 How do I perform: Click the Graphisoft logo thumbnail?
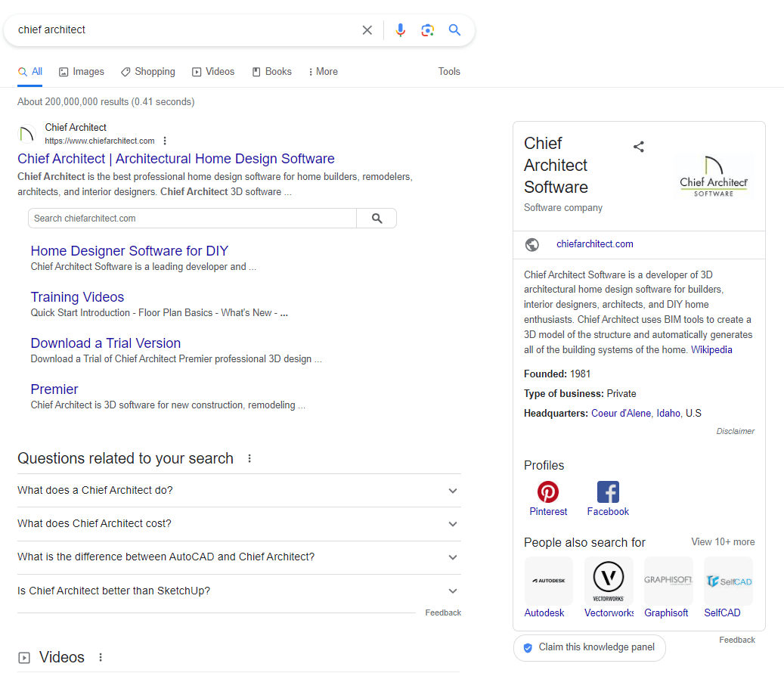click(668, 581)
